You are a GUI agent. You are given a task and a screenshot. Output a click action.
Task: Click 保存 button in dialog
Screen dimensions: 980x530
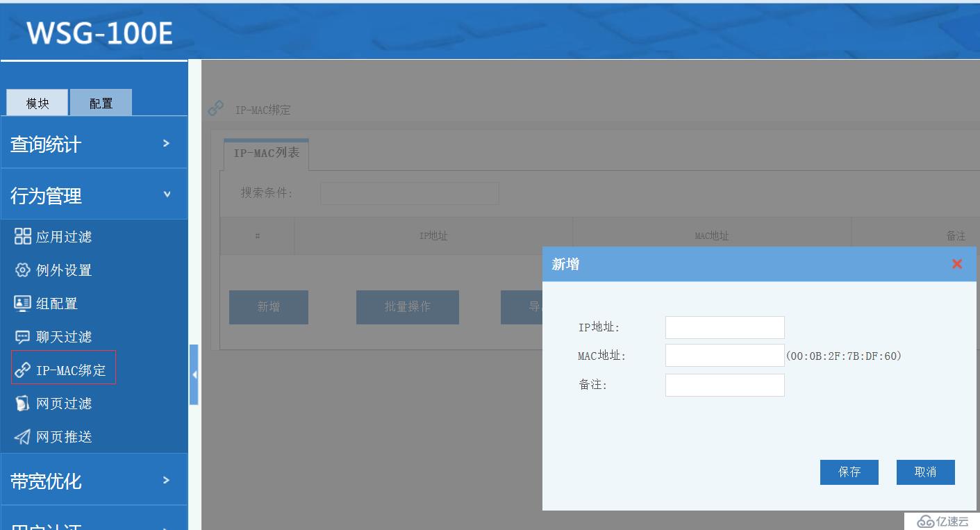(849, 472)
